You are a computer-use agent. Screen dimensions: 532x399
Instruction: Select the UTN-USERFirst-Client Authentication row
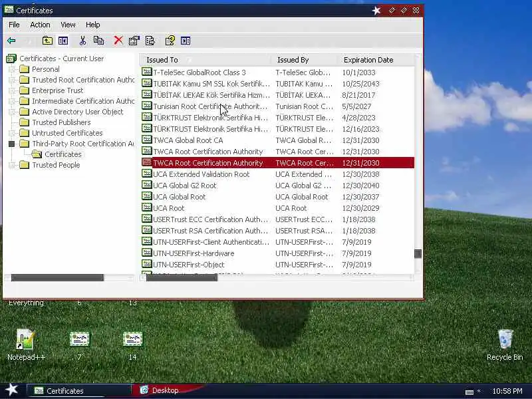277,242
